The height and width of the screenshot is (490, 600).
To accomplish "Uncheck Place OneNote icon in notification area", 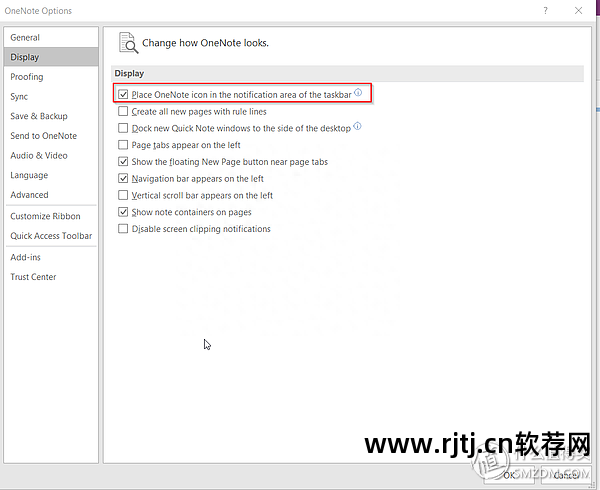I will click(123, 94).
